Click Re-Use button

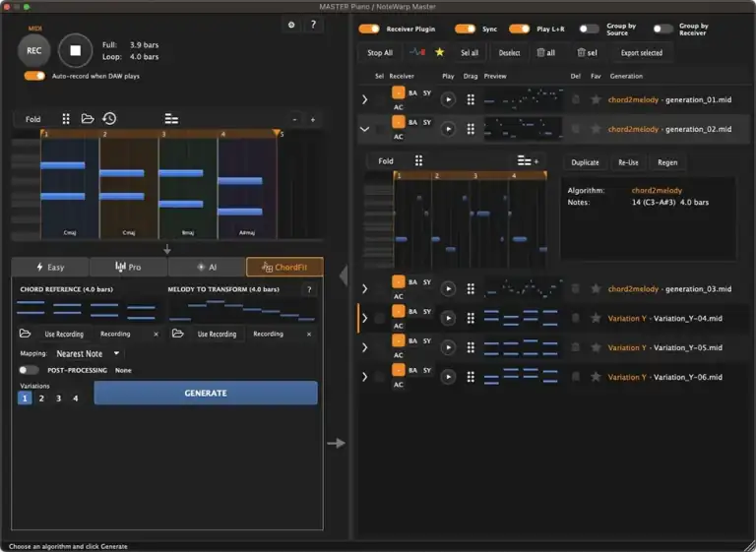coord(628,162)
